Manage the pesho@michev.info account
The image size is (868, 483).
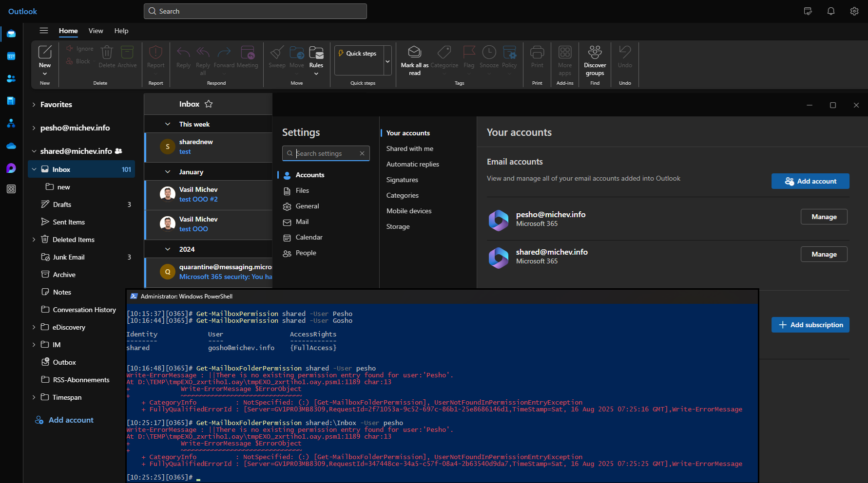pyautogui.click(x=824, y=217)
